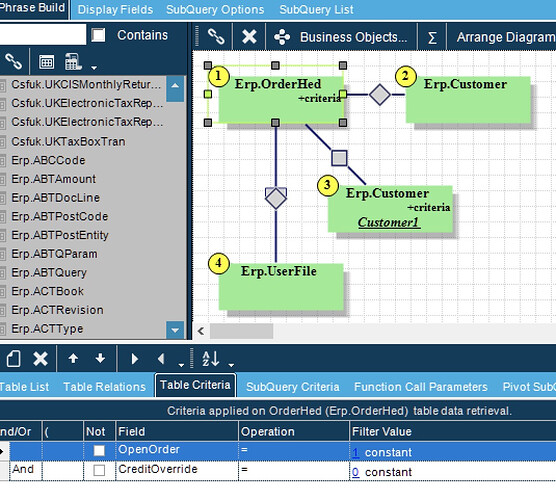Image resolution: width=556 pixels, height=500 pixels.
Task: Open Business Objects from the diagram toolbar
Action: click(x=341, y=37)
